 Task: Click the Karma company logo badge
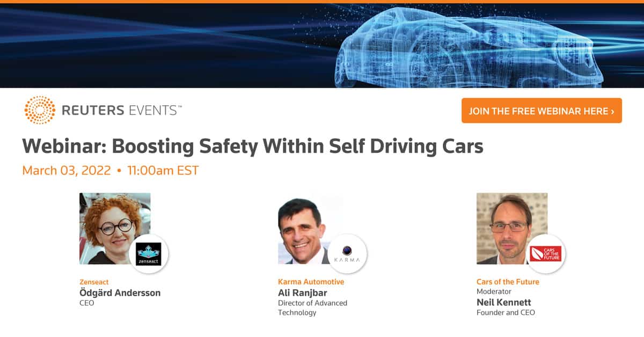coord(347,254)
